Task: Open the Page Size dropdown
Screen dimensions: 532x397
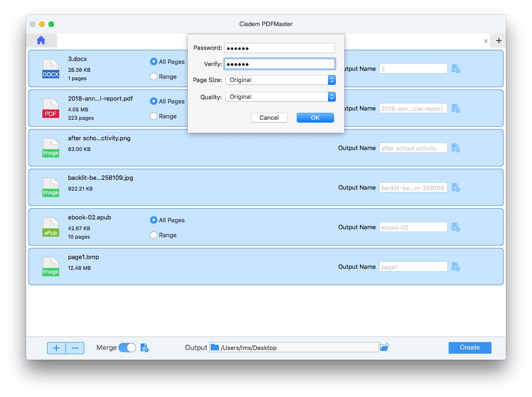Action: coord(280,80)
